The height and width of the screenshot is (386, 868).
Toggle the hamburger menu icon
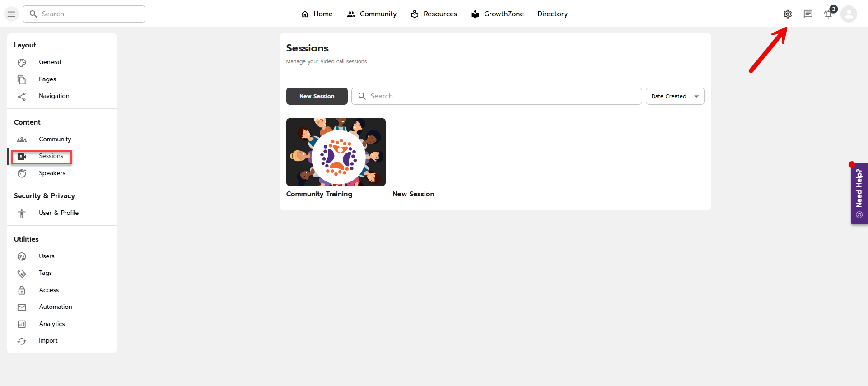point(12,14)
